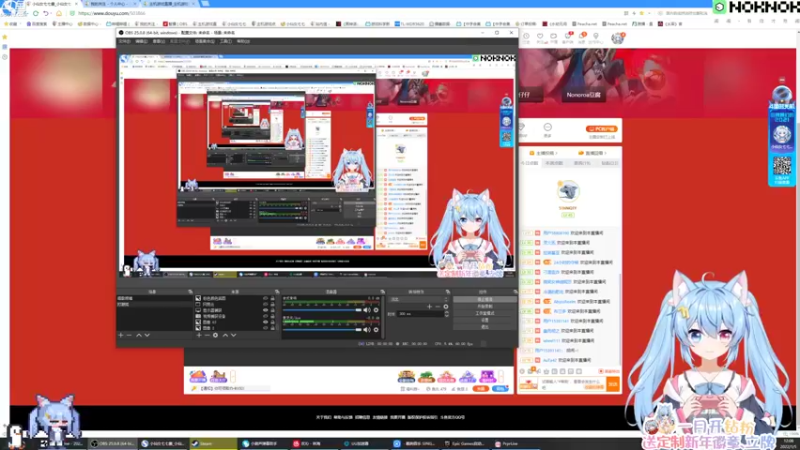Click the recording button in OBS Controls
Screen dimensions: 800x450
[485, 306]
